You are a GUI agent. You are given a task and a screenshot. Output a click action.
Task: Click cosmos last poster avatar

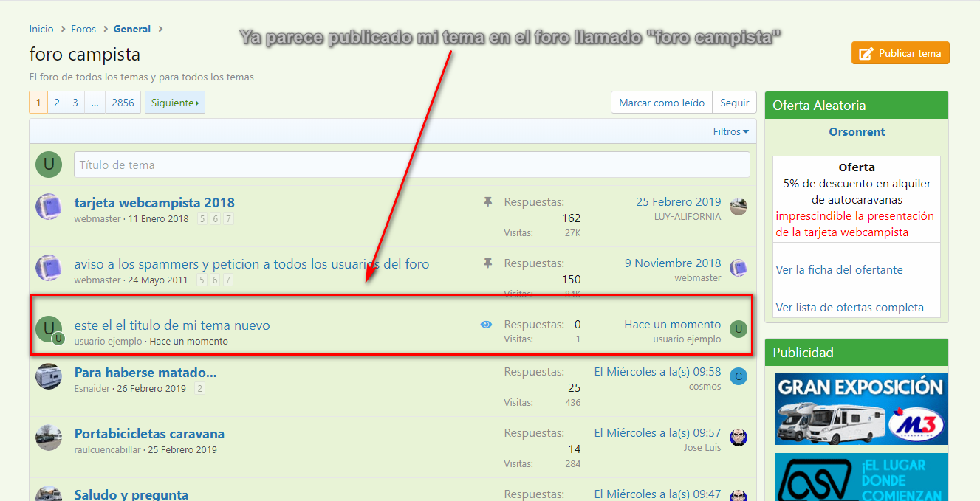click(x=739, y=376)
